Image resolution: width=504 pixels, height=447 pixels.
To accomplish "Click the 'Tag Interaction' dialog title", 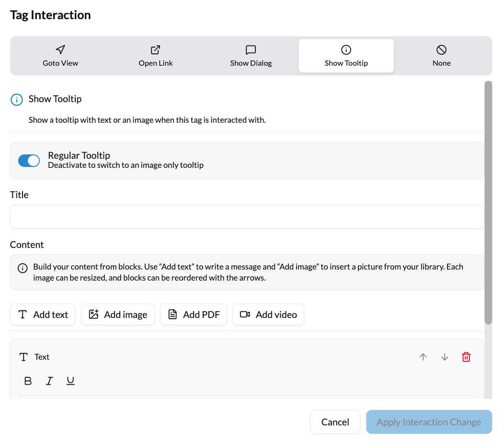I will coord(50,15).
